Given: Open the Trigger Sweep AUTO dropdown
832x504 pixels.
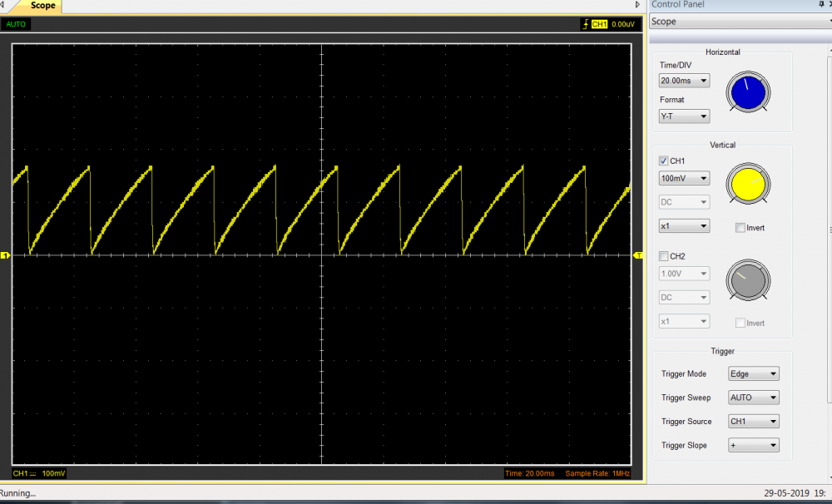Looking at the screenshot, I should (754, 398).
